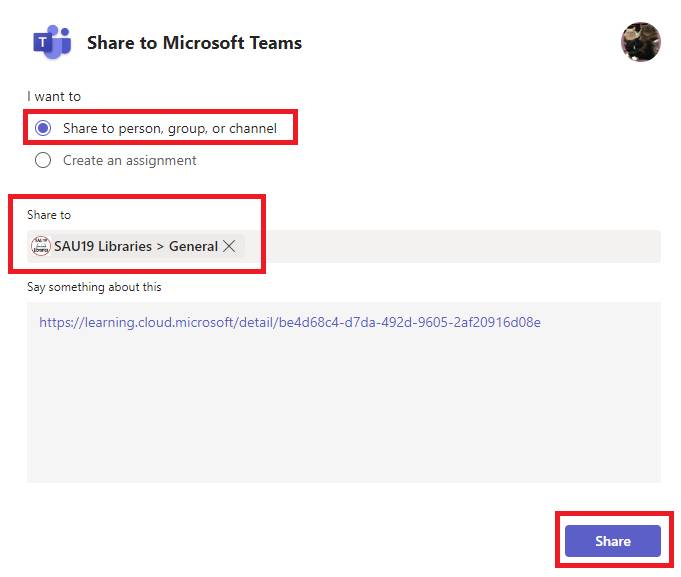Click inside the Say something about this box
Screen dimensions: 681x577
(344, 392)
